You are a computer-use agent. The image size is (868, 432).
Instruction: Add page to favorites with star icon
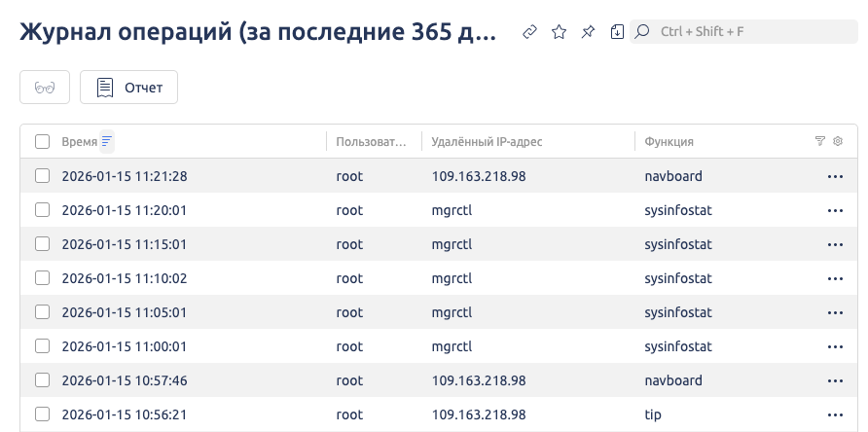[559, 32]
